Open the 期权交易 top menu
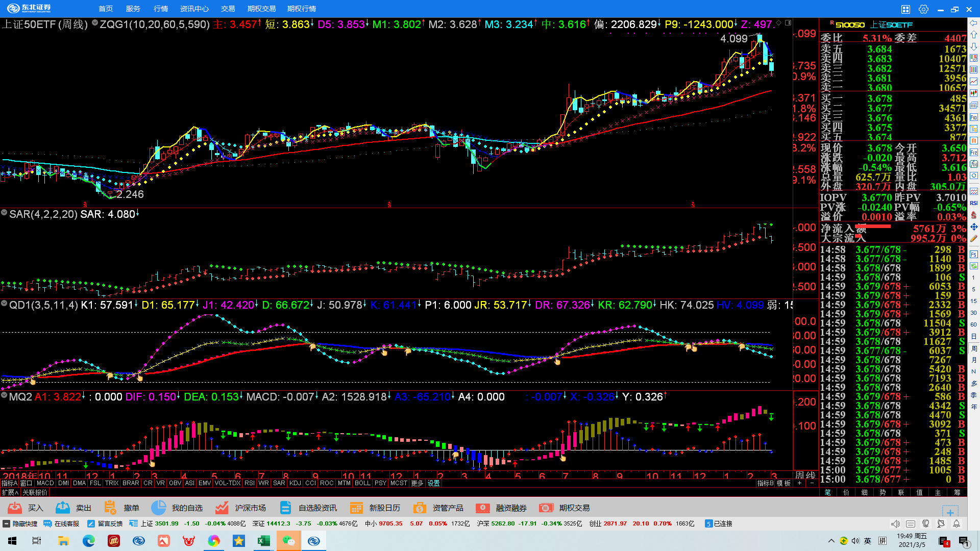 click(x=261, y=9)
